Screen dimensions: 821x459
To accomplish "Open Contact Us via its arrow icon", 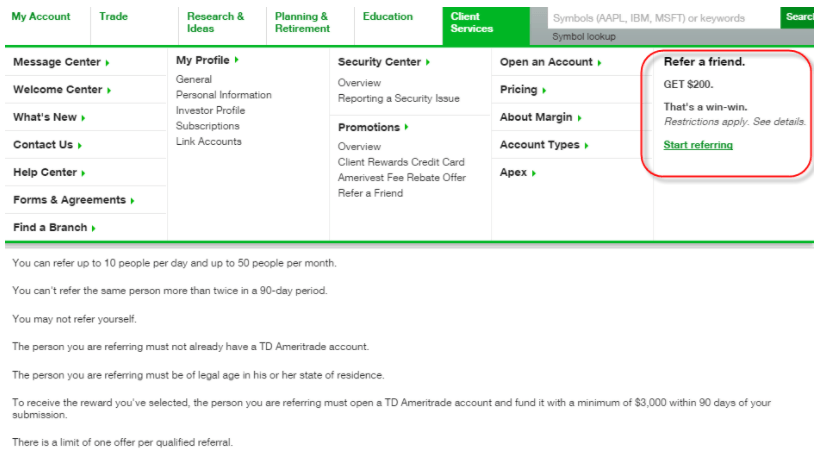I will [x=80, y=145].
